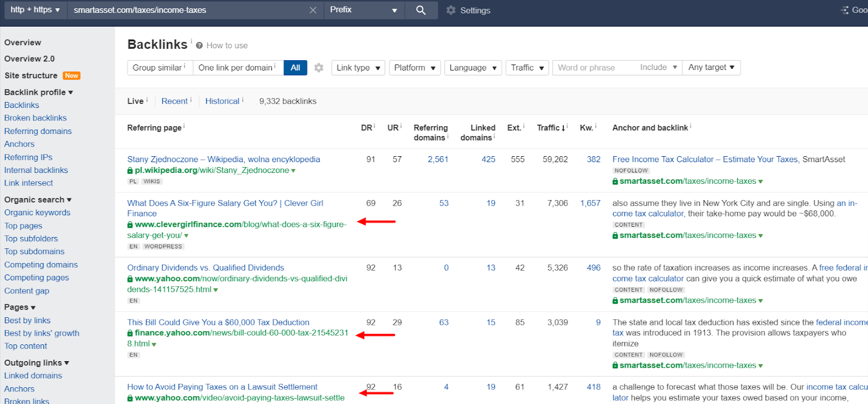Open Top subfolders report
868x404 pixels.
[x=31, y=239]
